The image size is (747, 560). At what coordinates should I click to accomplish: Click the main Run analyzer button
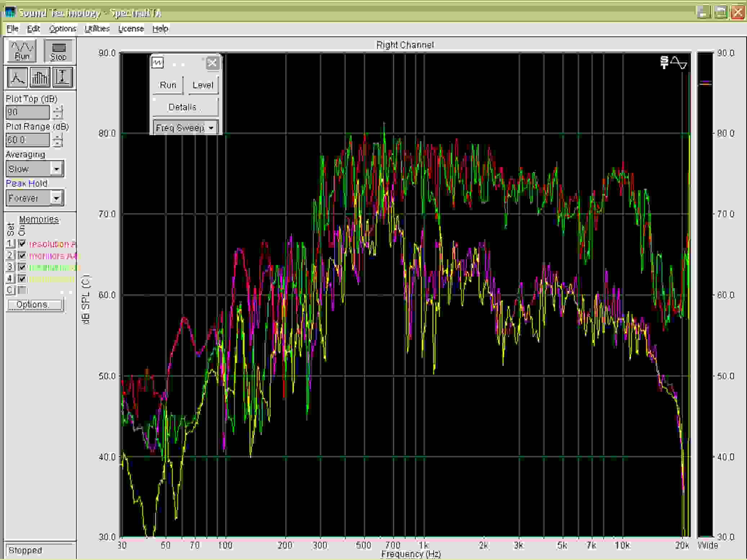click(x=22, y=51)
